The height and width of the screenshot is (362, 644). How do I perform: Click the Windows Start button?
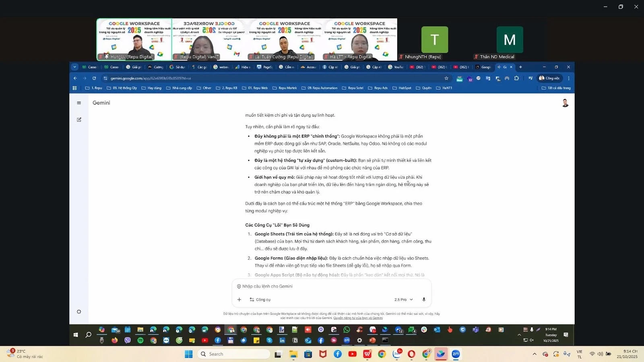(188, 354)
